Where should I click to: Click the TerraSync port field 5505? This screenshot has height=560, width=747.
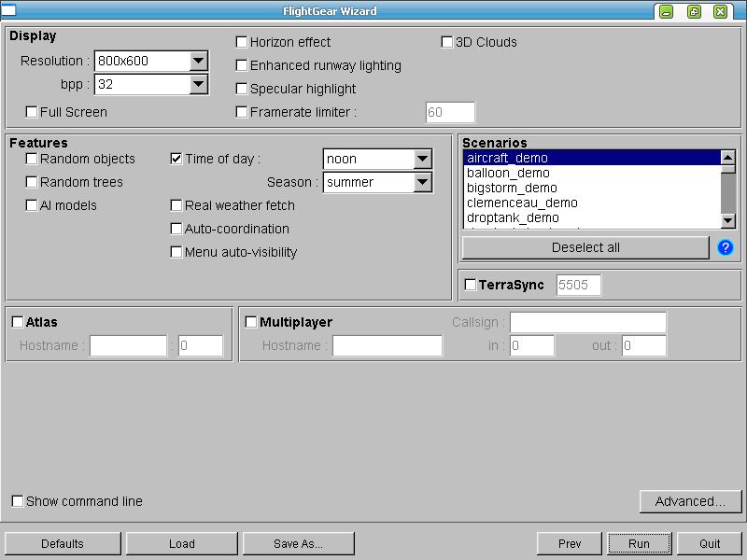pyautogui.click(x=578, y=285)
